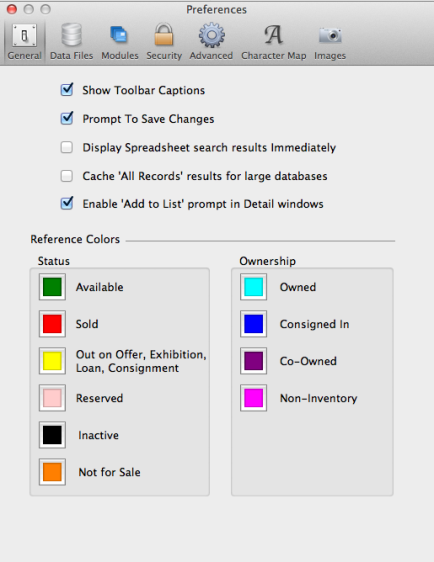This screenshot has width=434, height=562.
Task: Edit the pink Reserved color swatch
Action: [52, 398]
